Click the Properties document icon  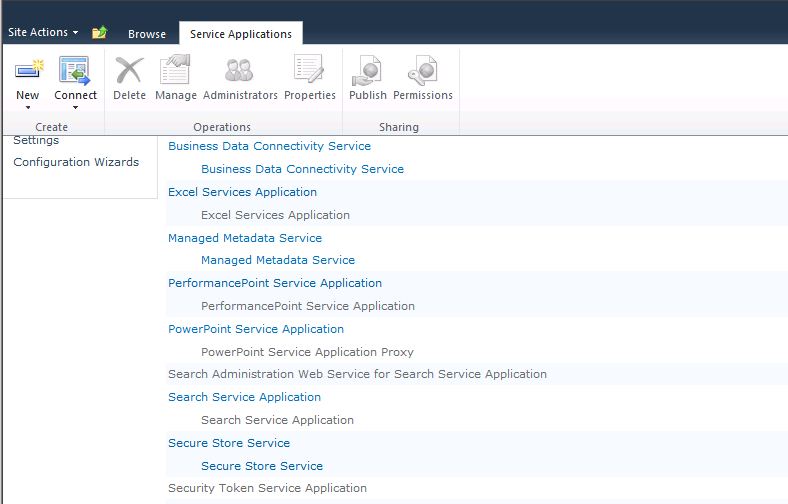[x=309, y=69]
